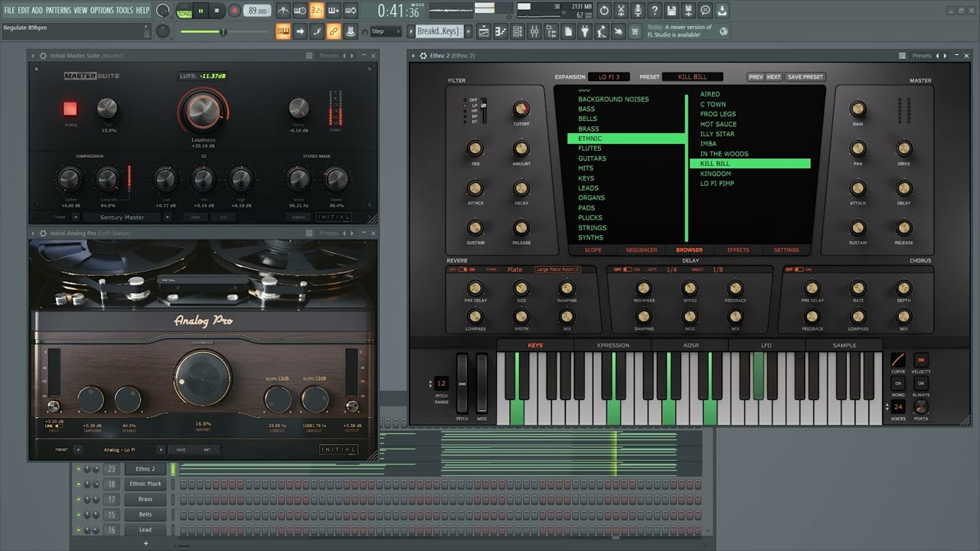The height and width of the screenshot is (551, 980).
Task: Click the Ethnc 2 window menu list icon
Action: [903, 56]
